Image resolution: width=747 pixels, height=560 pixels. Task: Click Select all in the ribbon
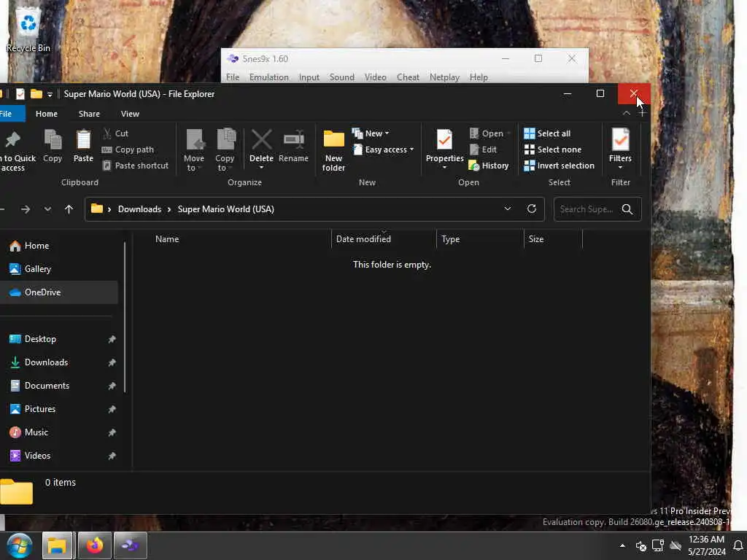click(x=547, y=133)
